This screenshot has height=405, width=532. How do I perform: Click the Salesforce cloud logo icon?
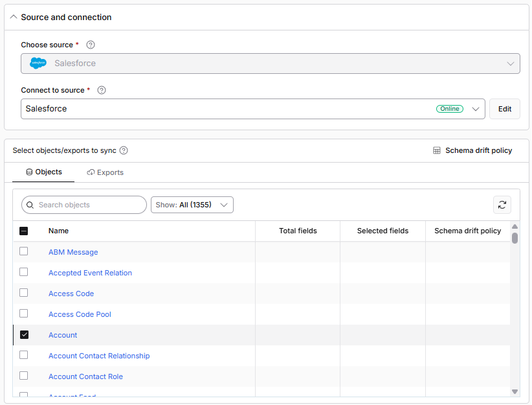[x=38, y=64]
